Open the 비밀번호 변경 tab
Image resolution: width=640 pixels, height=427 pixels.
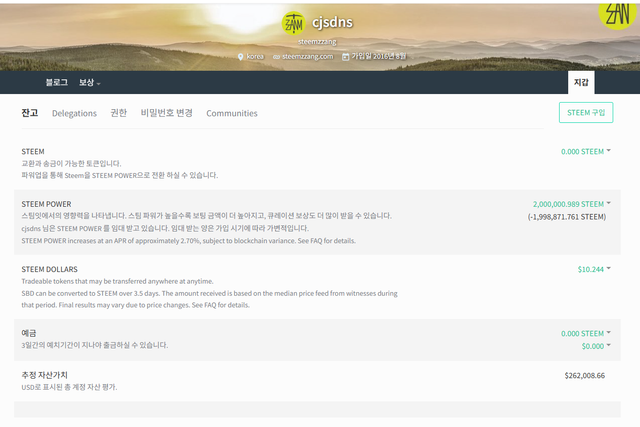[x=167, y=113]
